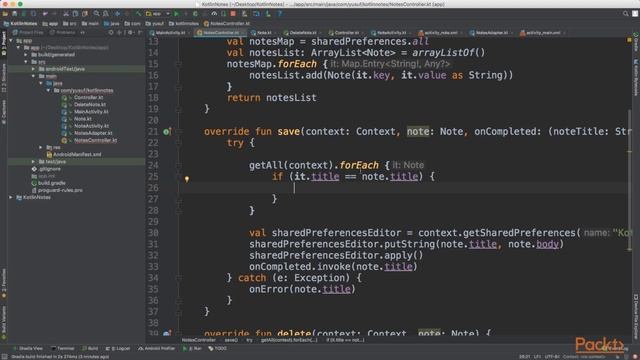Expand the res folder in tree

(x=41, y=147)
